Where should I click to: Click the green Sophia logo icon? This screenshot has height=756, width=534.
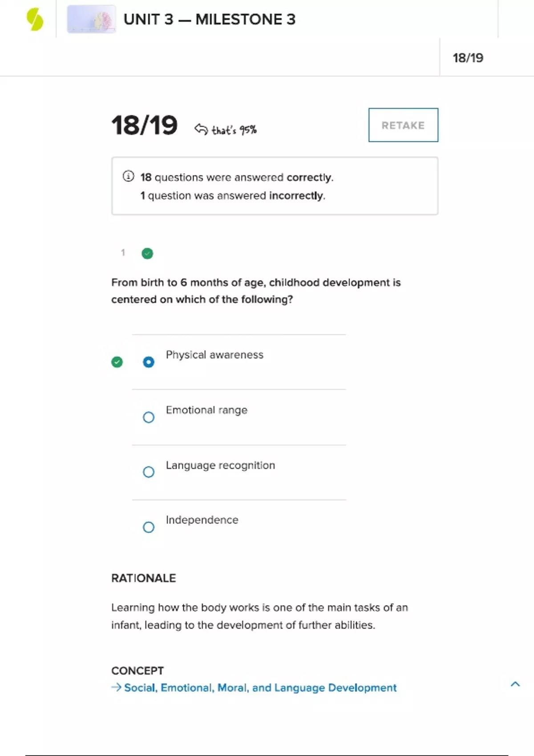coord(35,20)
